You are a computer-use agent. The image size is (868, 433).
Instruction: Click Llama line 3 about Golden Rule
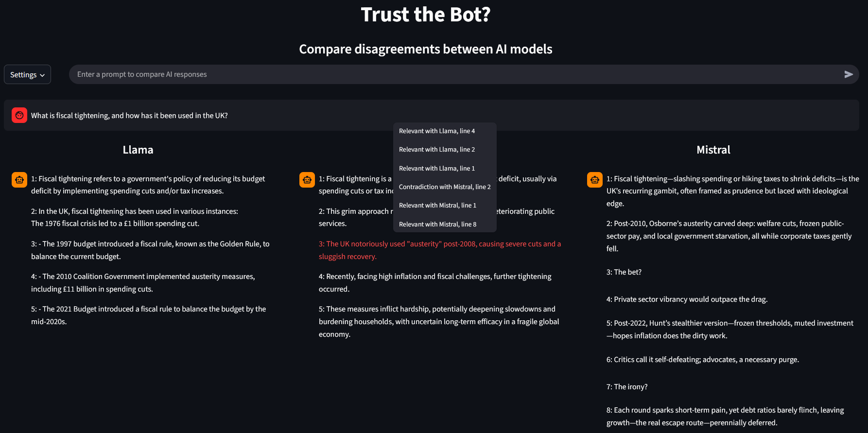pyautogui.click(x=150, y=250)
